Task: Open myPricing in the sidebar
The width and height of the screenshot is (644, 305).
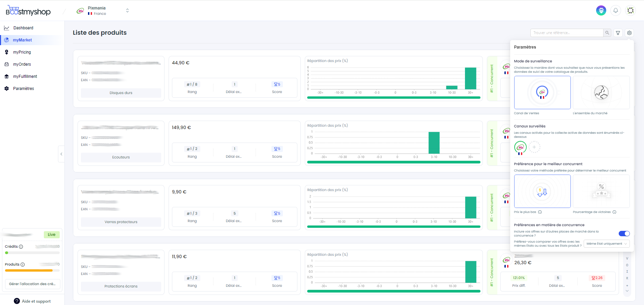Action: (22, 52)
